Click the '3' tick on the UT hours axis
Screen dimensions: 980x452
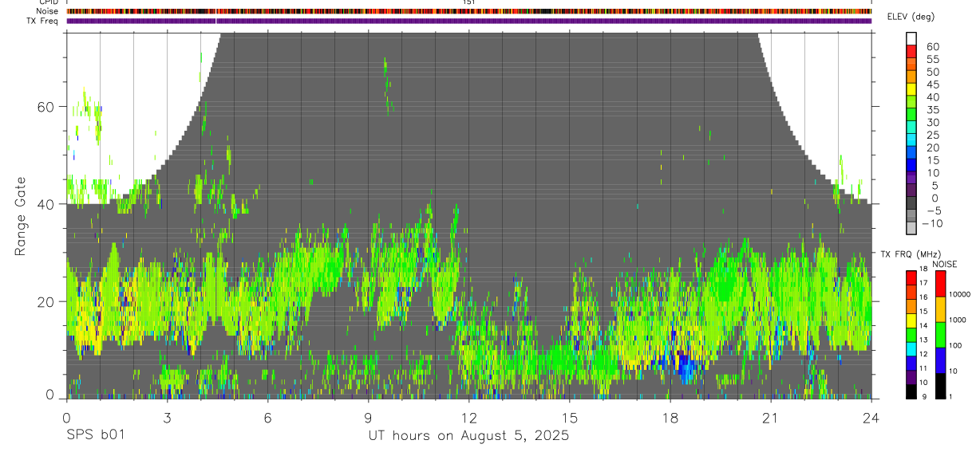167,417
